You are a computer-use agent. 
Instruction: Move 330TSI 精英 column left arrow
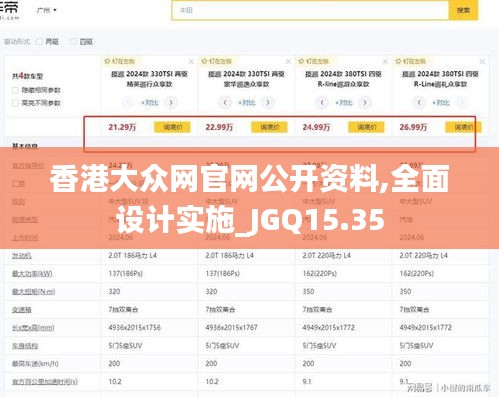click(x=128, y=102)
